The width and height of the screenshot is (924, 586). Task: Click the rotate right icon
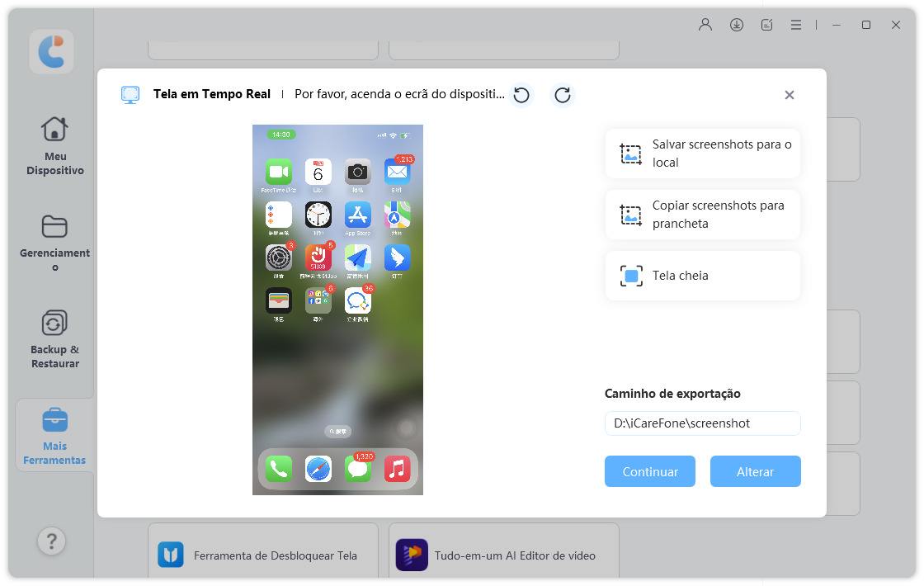point(563,95)
